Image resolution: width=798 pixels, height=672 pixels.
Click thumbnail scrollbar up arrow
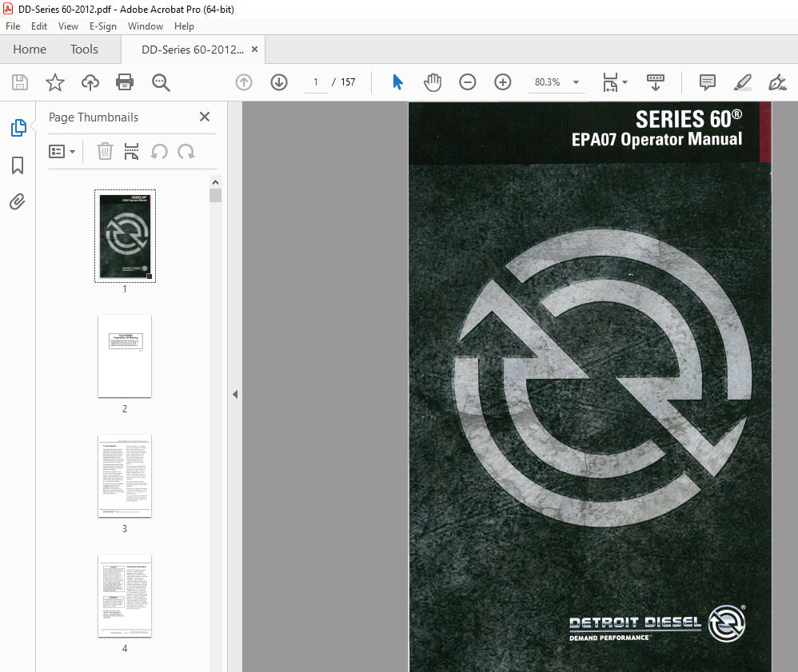(x=215, y=182)
